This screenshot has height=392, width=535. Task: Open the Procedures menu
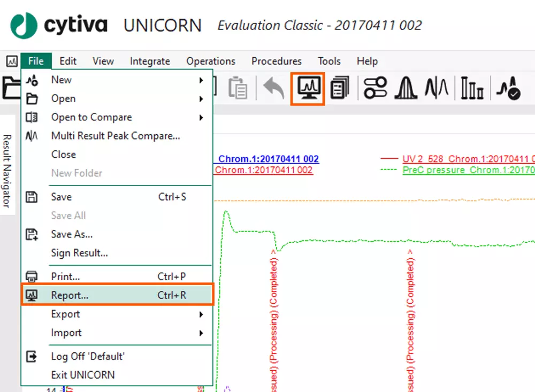(x=276, y=61)
